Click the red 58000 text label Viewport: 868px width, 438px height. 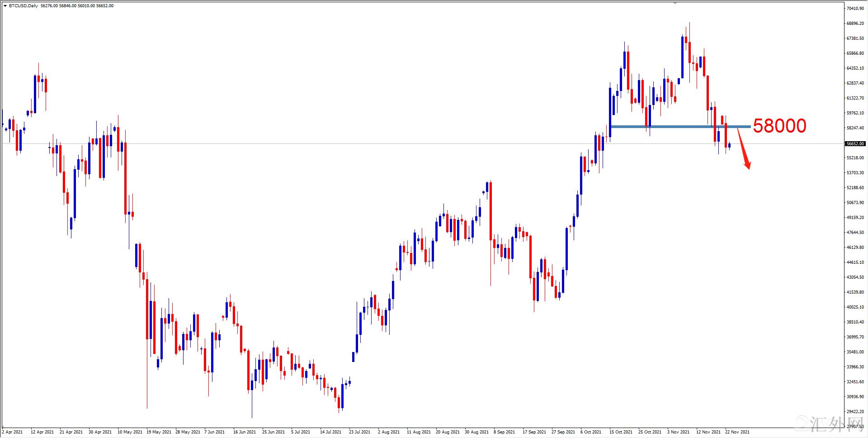click(779, 126)
